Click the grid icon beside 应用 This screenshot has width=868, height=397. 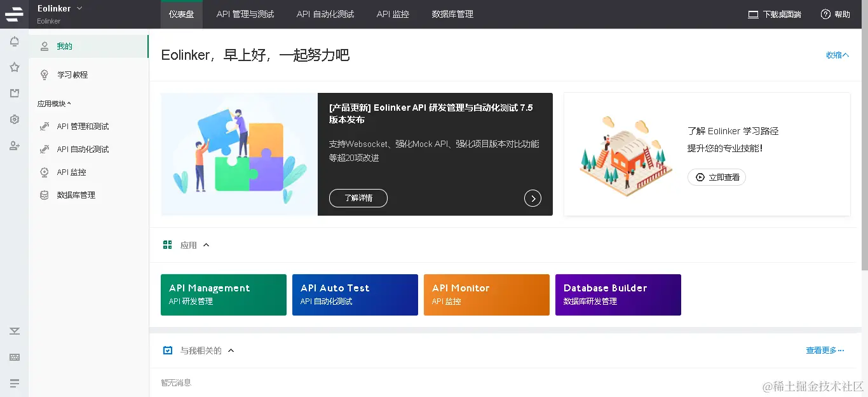click(168, 245)
